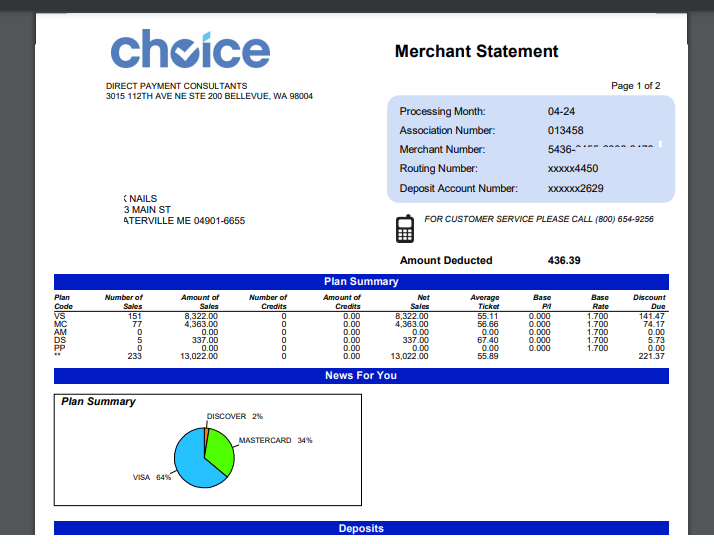Image resolution: width=714 pixels, height=544 pixels.
Task: Click the green Mastercard pie slice
Action: 219,453
